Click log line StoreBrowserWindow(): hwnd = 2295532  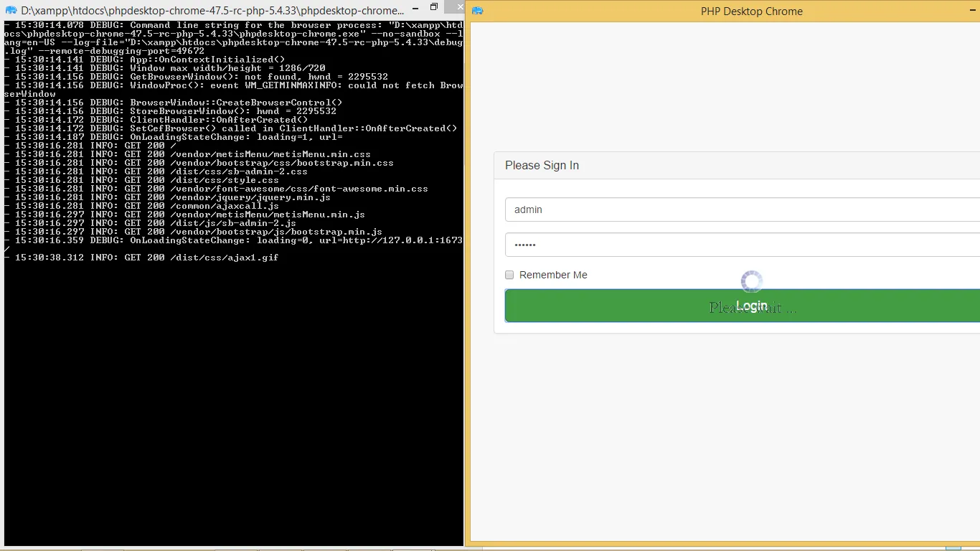pos(170,111)
